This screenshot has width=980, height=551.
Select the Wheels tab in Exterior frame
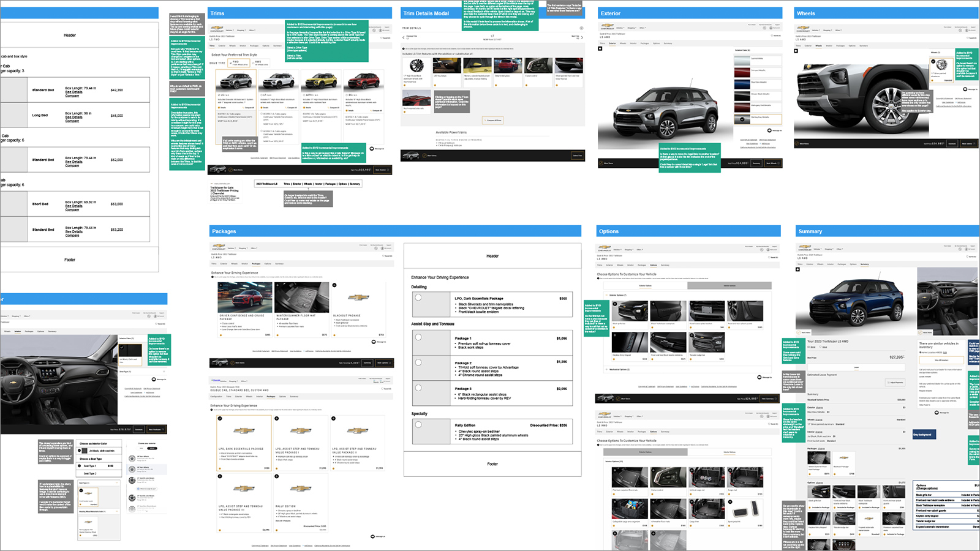(x=623, y=43)
